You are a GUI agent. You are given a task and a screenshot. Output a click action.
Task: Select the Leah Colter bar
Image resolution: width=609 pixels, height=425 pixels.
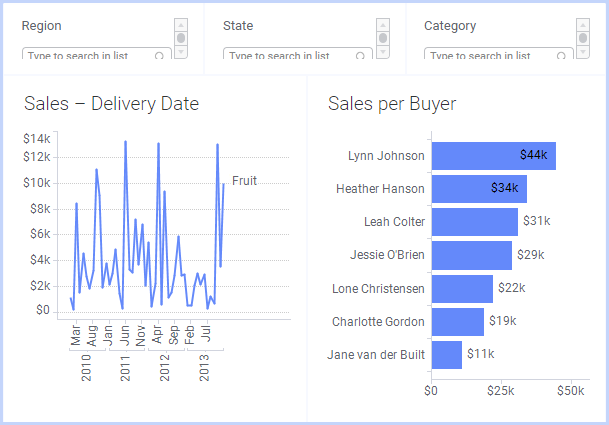point(474,222)
